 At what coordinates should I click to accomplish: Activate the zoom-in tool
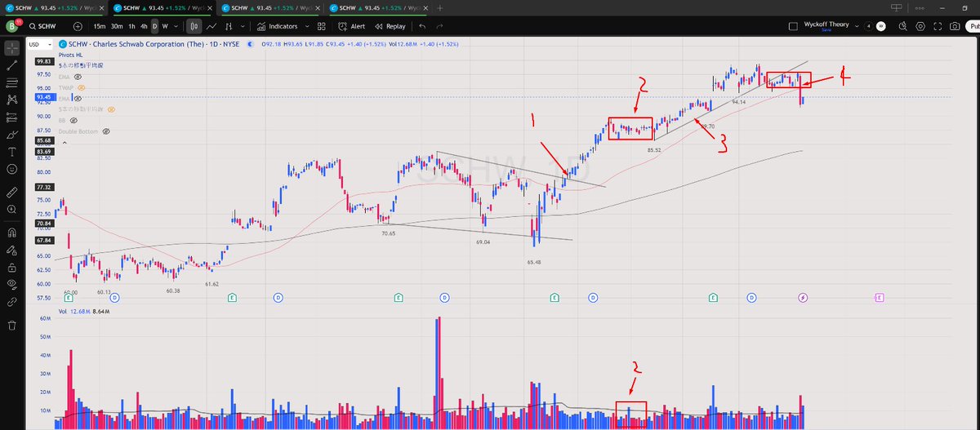pos(12,210)
